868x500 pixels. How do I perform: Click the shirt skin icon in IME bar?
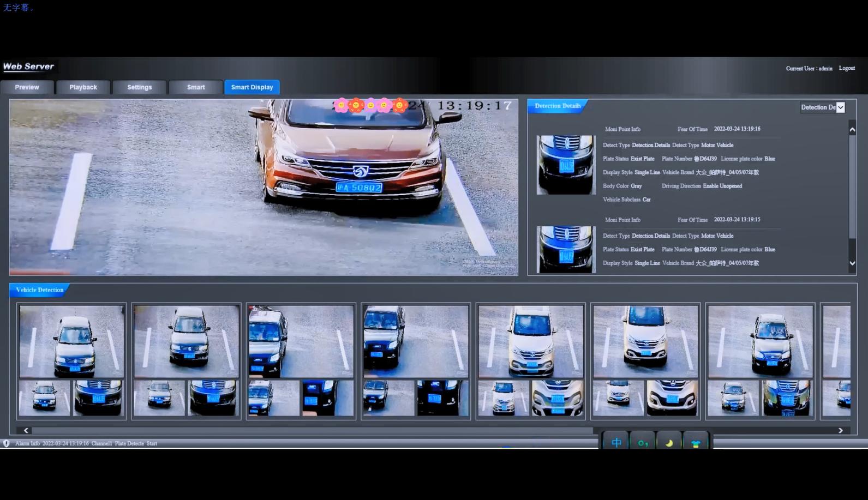coord(695,444)
